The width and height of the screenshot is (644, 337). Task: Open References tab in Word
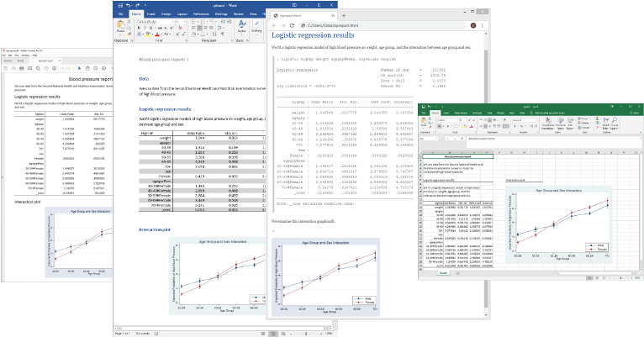pyautogui.click(x=201, y=14)
